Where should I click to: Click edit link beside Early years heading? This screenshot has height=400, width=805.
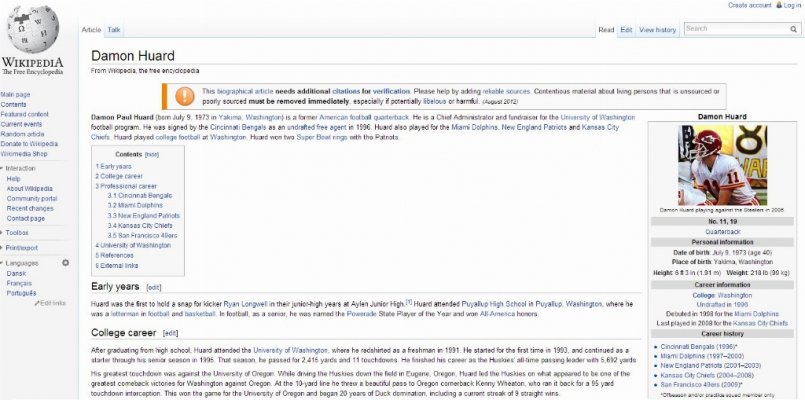pyautogui.click(x=154, y=288)
